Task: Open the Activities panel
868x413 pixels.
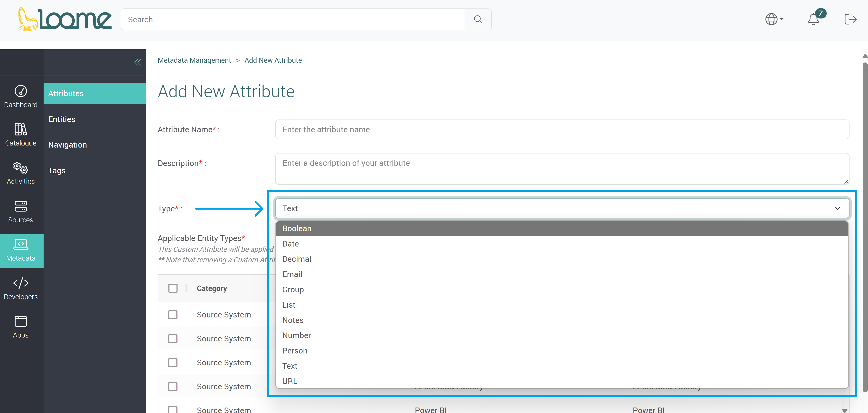Action: coord(21,173)
